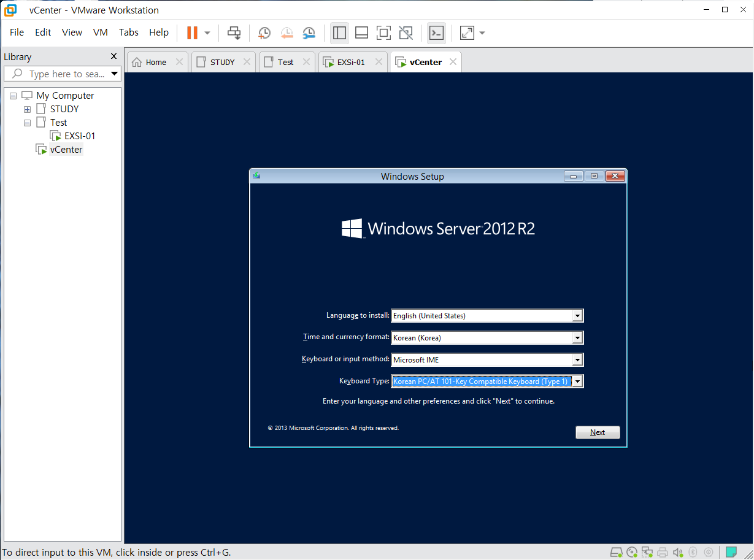This screenshot has height=560, width=754.
Task: Open the View menu
Action: (72, 33)
